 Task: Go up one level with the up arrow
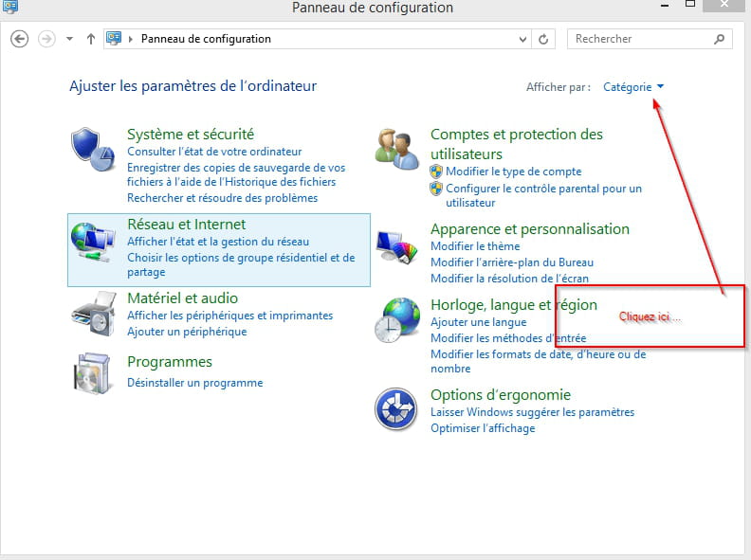[x=90, y=39]
